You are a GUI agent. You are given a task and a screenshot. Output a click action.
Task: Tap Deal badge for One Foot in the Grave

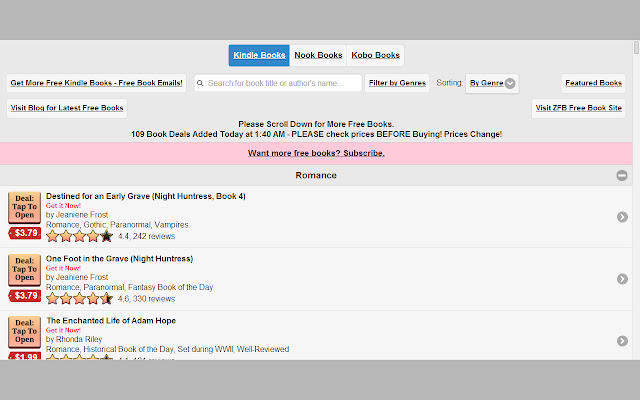point(24,270)
